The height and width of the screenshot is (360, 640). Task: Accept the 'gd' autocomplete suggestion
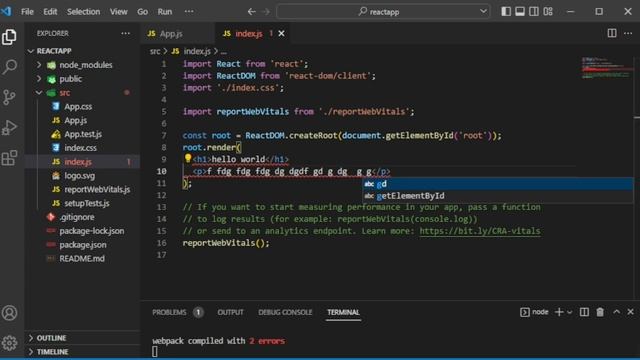498,184
